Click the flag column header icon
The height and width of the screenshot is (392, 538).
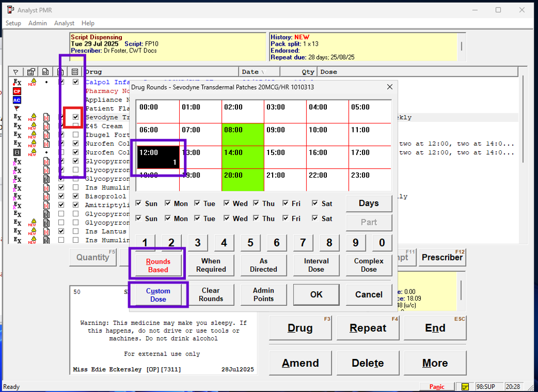pos(16,72)
